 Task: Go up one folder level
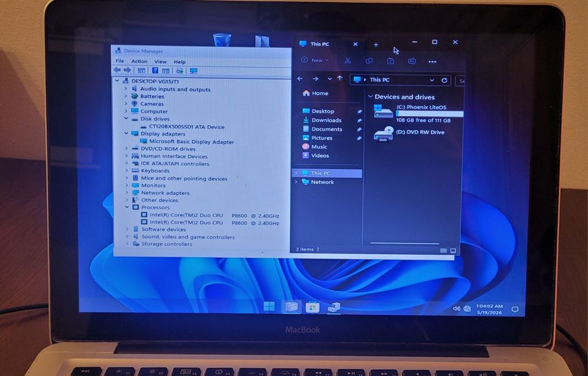[x=340, y=78]
